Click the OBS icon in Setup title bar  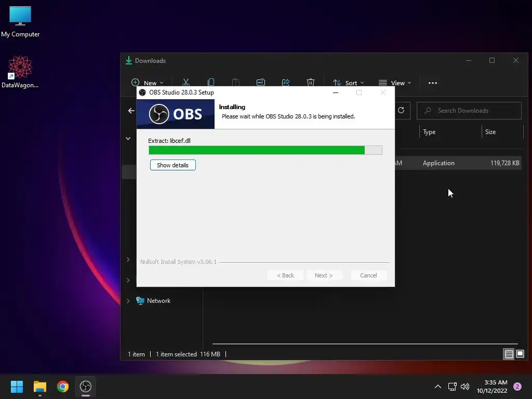pos(142,92)
